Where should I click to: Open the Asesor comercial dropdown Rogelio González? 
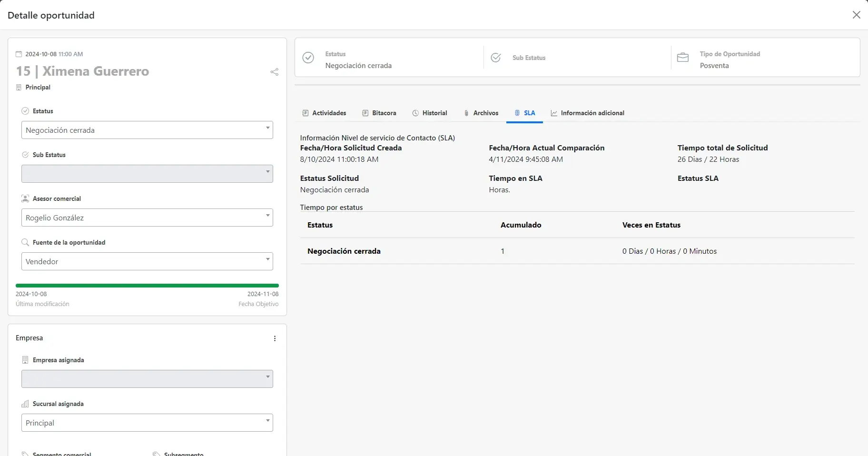[x=147, y=218]
